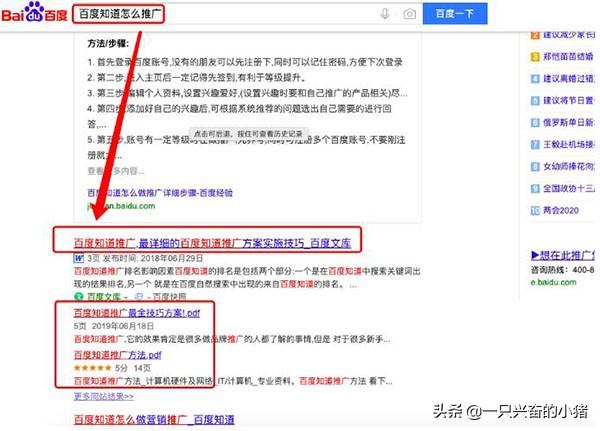Click the rank 10 badge in hot list

pyautogui.click(x=535, y=211)
